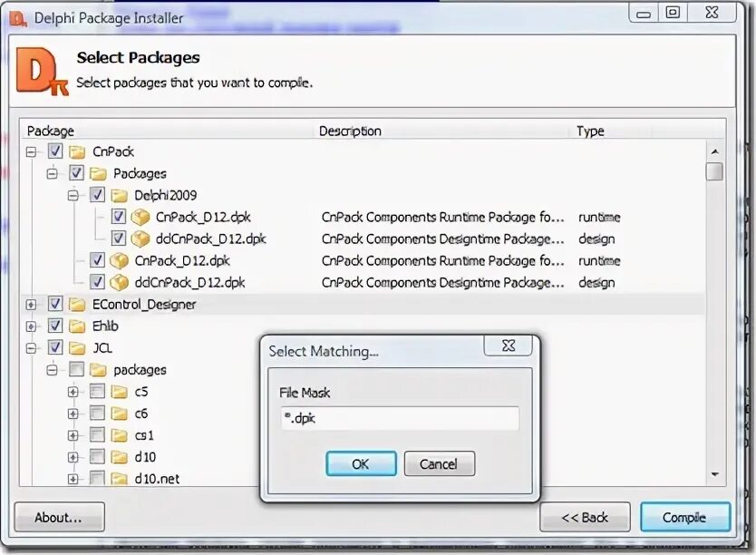
Task: Click package icon of root-level dclCnPack_D12.dpk
Action: click(119, 283)
